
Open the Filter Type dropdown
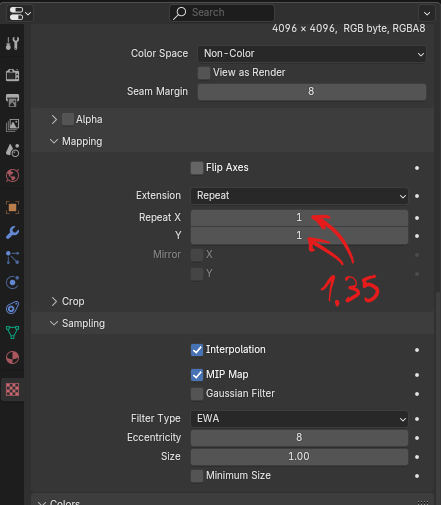point(299,419)
